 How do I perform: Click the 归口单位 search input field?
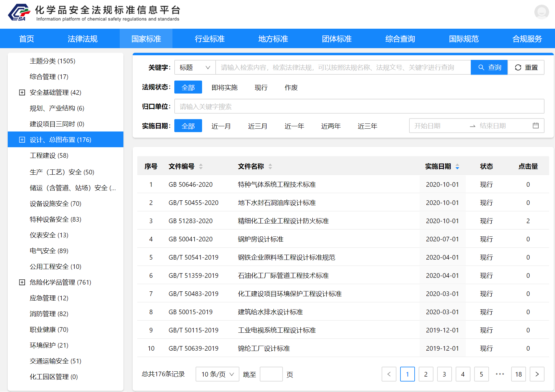pos(359,107)
